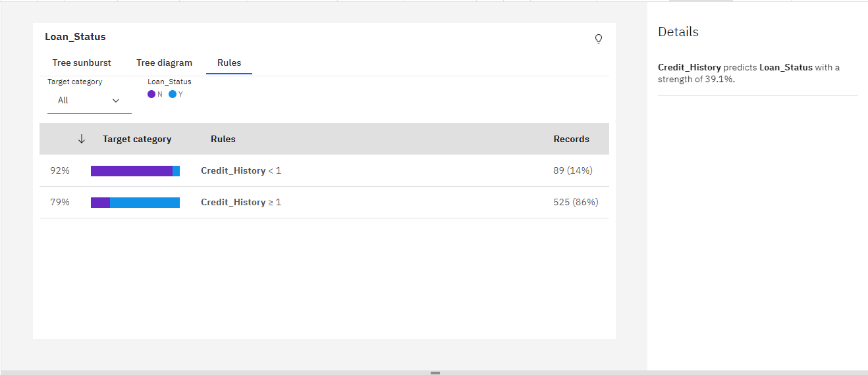Click the Records column header
The image size is (868, 375).
coord(571,139)
